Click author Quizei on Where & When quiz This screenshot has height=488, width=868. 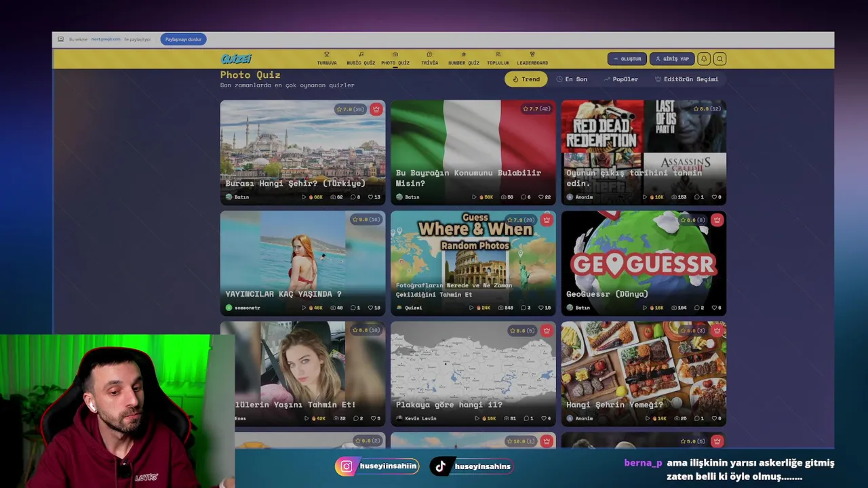[409, 308]
